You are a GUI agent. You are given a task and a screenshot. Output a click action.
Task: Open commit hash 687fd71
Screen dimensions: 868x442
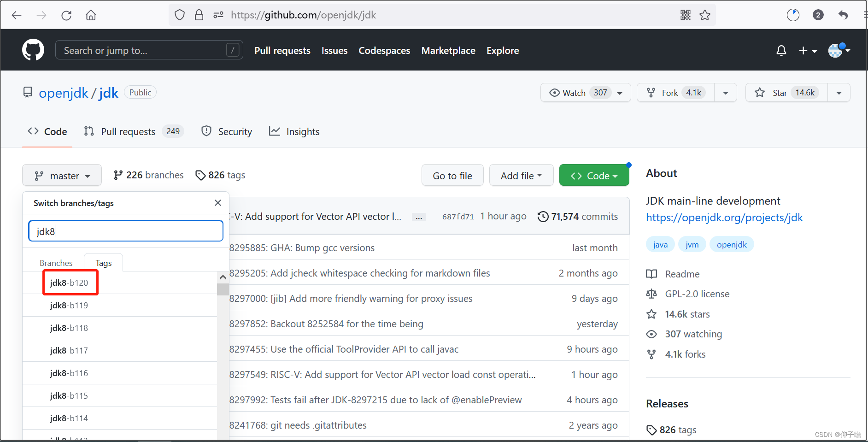[458, 217]
